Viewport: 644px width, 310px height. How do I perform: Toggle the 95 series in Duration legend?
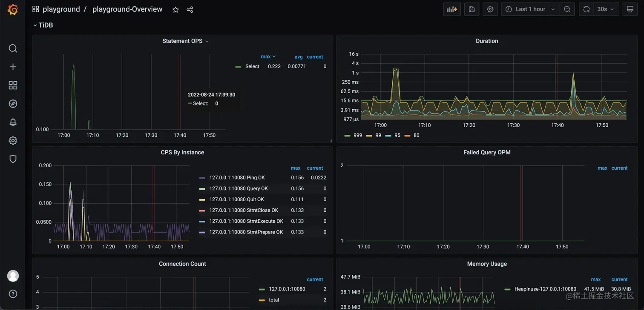coord(397,135)
